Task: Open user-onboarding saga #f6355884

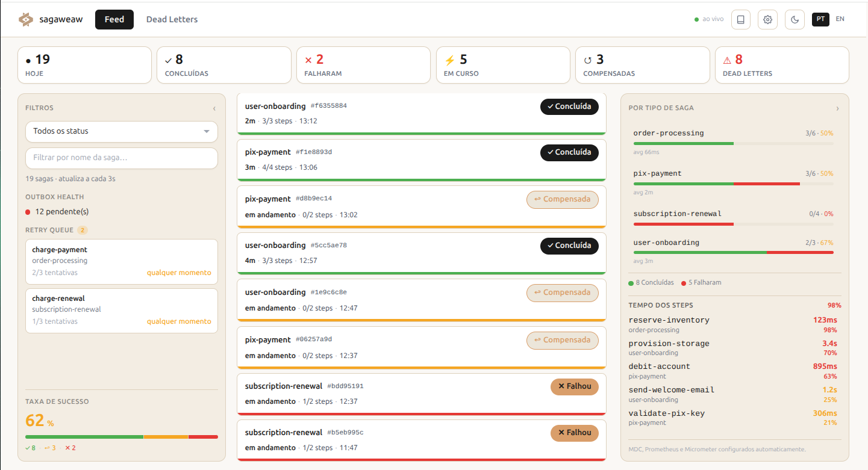Action: pyautogui.click(x=422, y=113)
